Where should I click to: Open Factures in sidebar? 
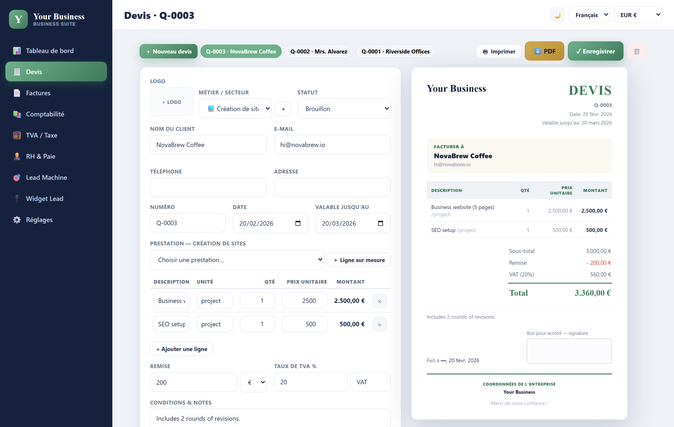click(x=56, y=93)
